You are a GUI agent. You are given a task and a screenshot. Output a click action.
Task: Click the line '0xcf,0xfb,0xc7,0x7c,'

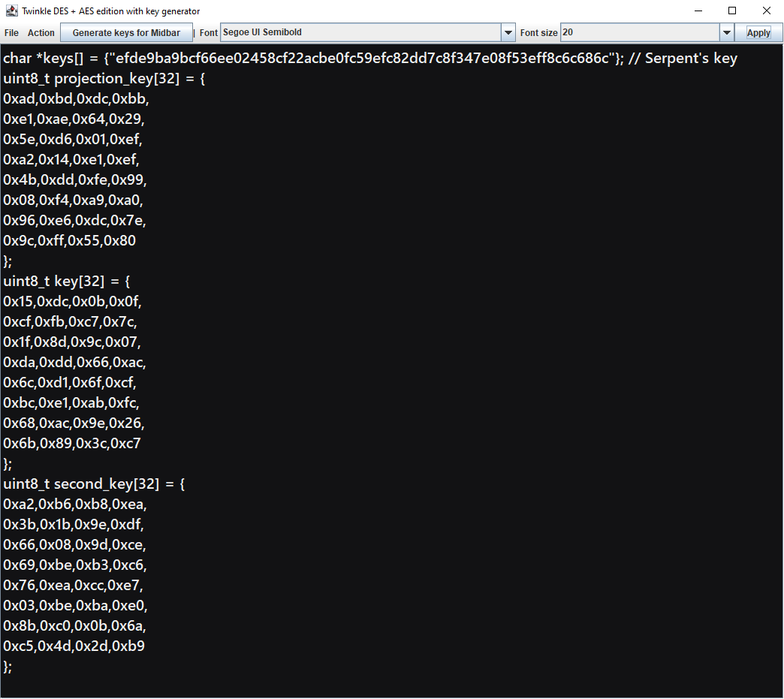click(70, 322)
